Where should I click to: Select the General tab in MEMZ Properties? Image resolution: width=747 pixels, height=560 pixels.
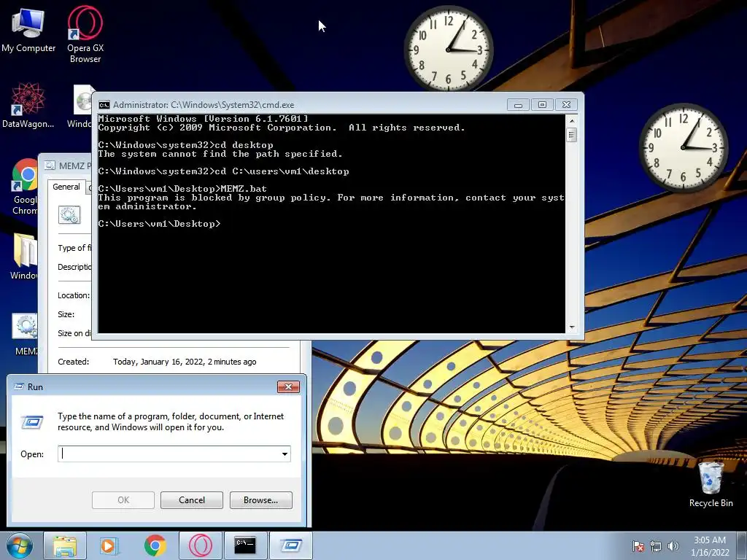66,187
